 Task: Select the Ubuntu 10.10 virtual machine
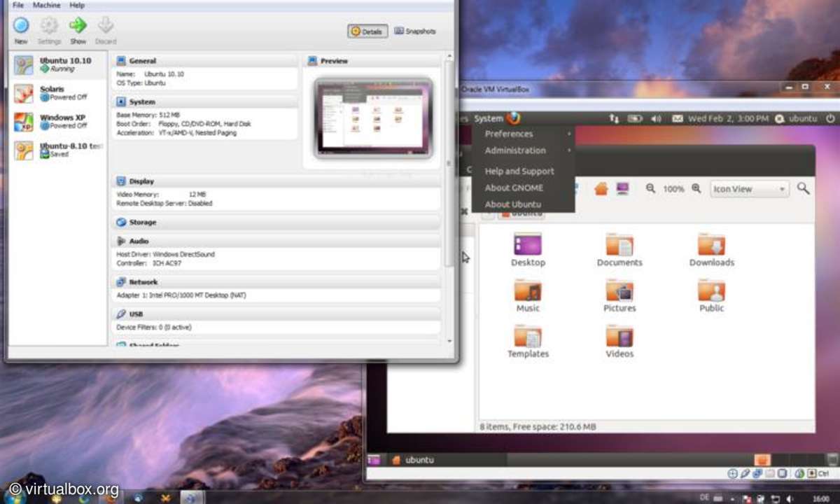[58, 65]
